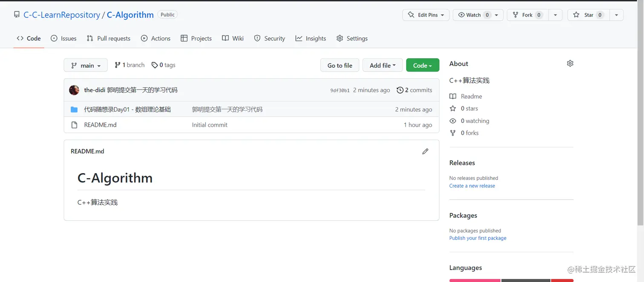View the 2 commits history link
This screenshot has width=644, height=282.
point(414,90)
